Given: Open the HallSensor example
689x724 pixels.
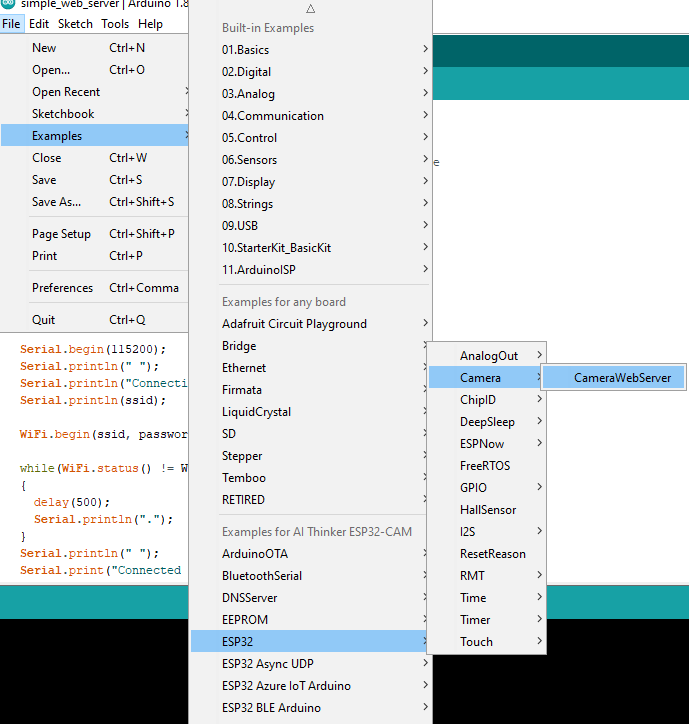Looking at the screenshot, I should point(487,510).
